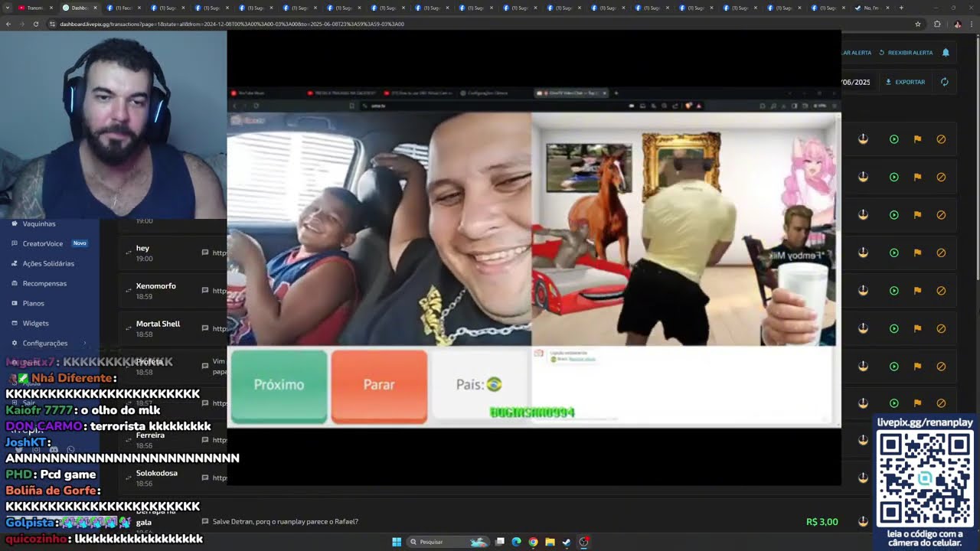Replay the alert for Profeta's donation

pos(893,366)
